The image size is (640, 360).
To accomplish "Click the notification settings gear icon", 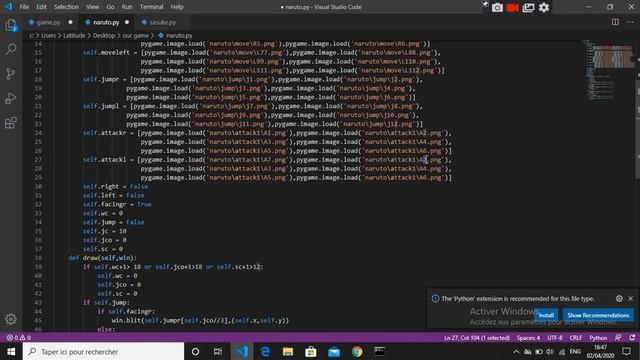I will pyautogui.click(x=619, y=298).
